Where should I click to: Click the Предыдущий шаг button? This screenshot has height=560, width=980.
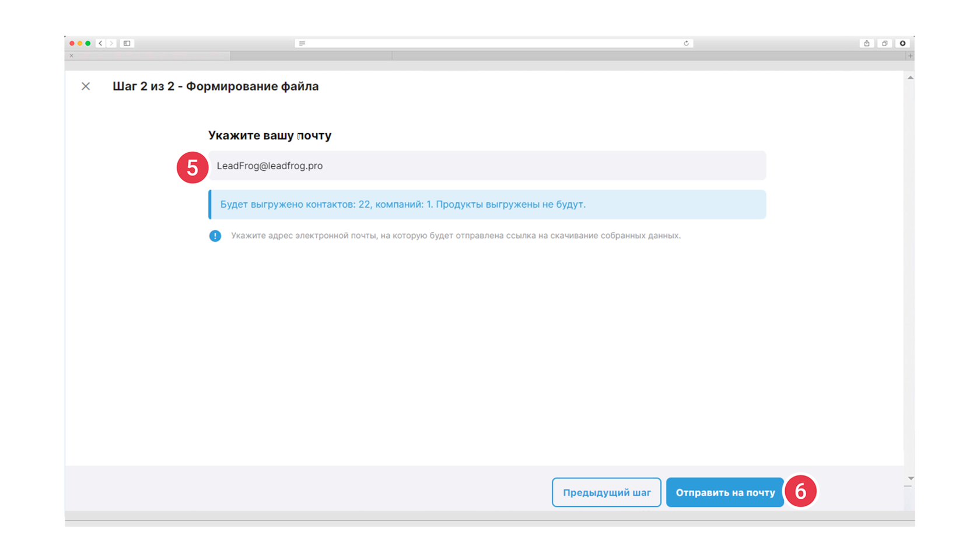tap(607, 492)
